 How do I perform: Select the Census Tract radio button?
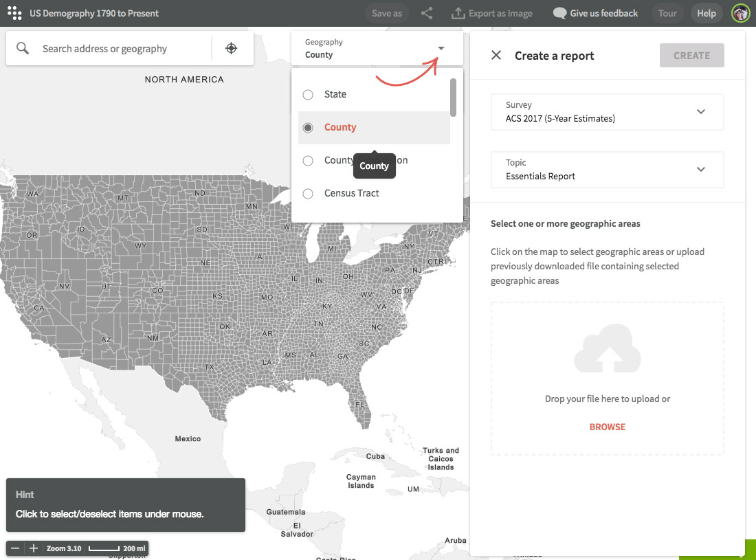pos(308,194)
